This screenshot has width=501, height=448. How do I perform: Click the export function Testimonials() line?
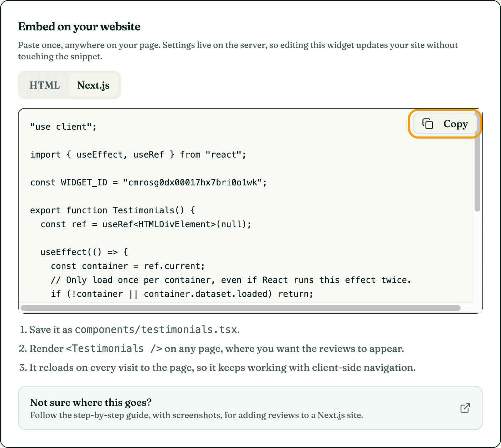tap(113, 210)
